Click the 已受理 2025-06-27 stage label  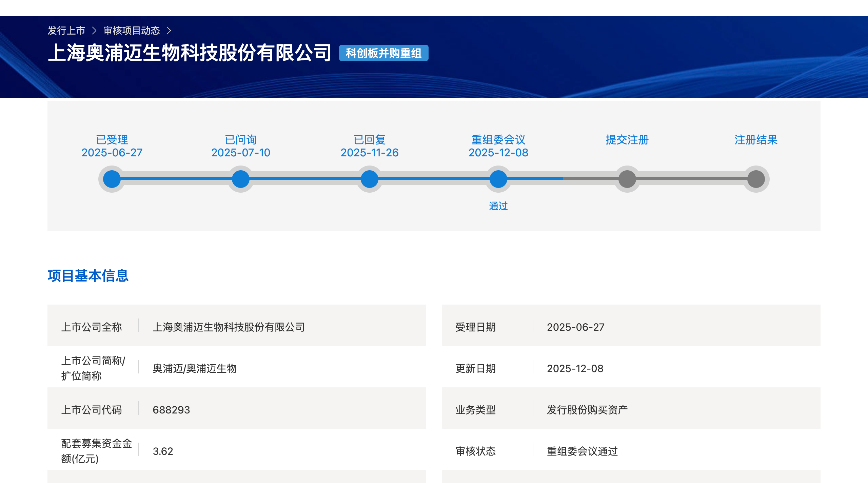pyautogui.click(x=112, y=146)
